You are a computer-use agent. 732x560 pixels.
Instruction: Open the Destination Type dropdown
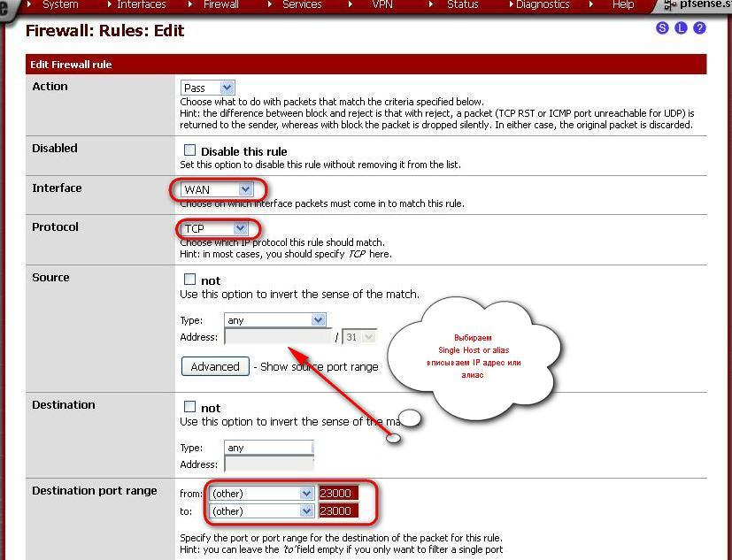pos(269,448)
